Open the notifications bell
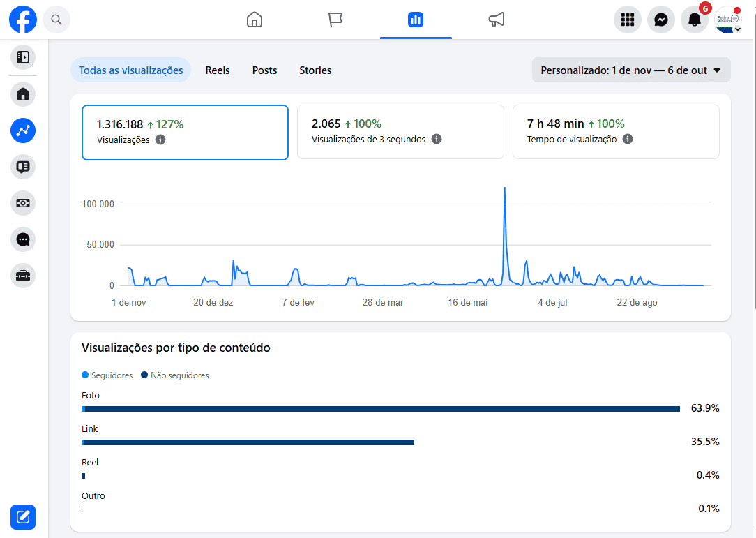 [x=695, y=20]
